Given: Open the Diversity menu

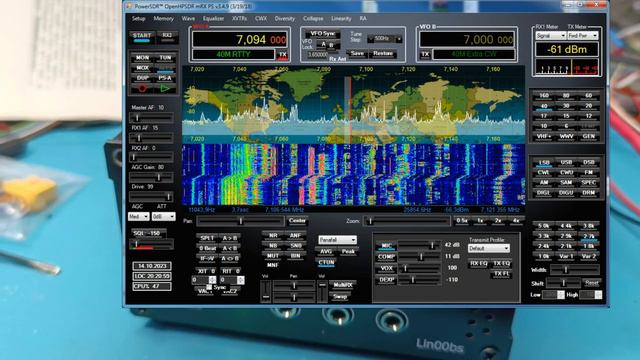Looking at the screenshot, I should pyautogui.click(x=285, y=19).
